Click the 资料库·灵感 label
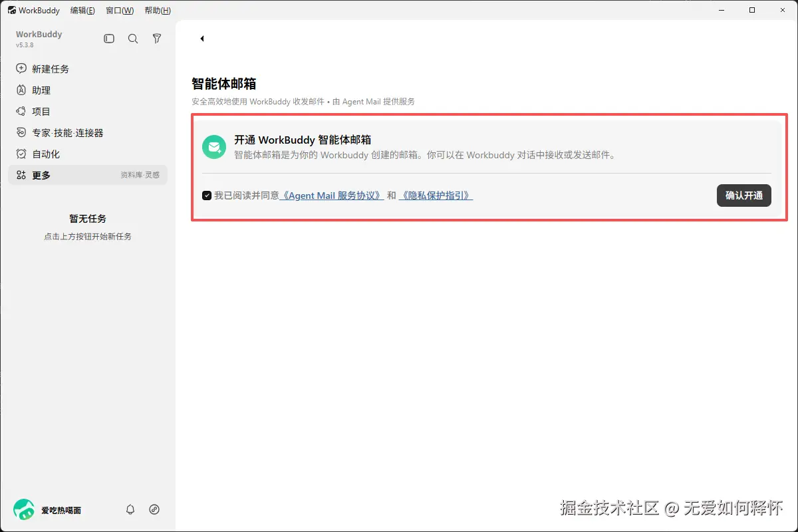 click(140, 175)
